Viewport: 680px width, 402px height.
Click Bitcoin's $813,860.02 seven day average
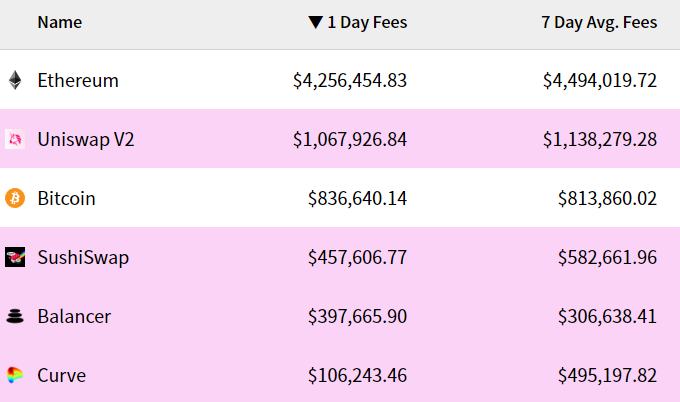607,198
